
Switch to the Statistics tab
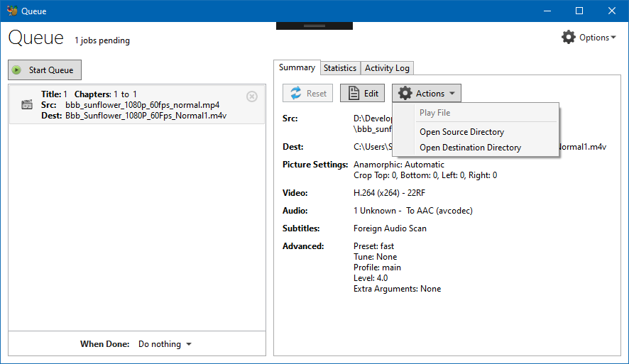(x=340, y=68)
